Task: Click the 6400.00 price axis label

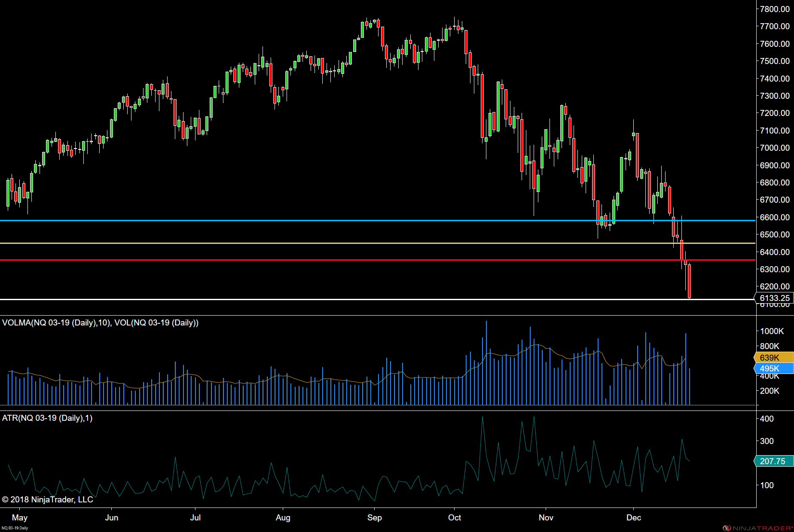Action: [775, 252]
